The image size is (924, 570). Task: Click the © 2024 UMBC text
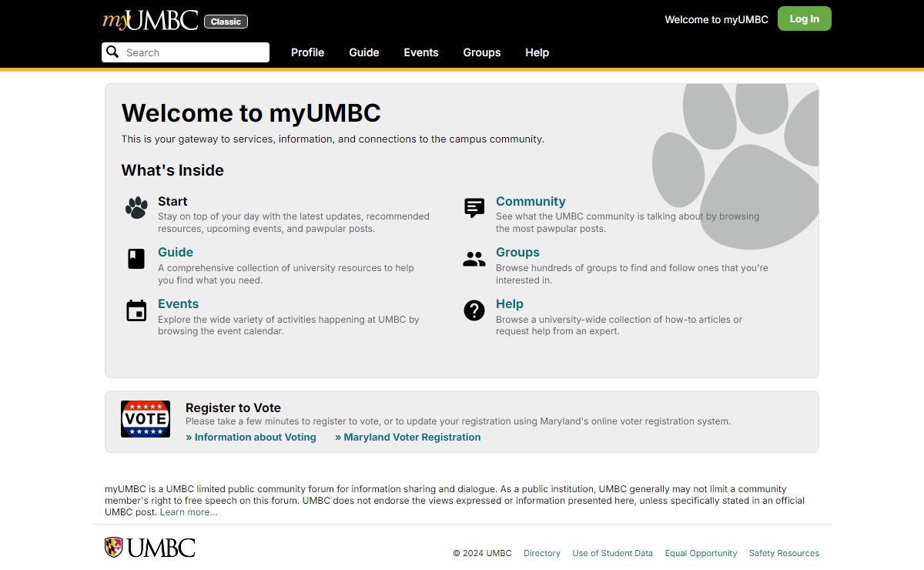[482, 553]
